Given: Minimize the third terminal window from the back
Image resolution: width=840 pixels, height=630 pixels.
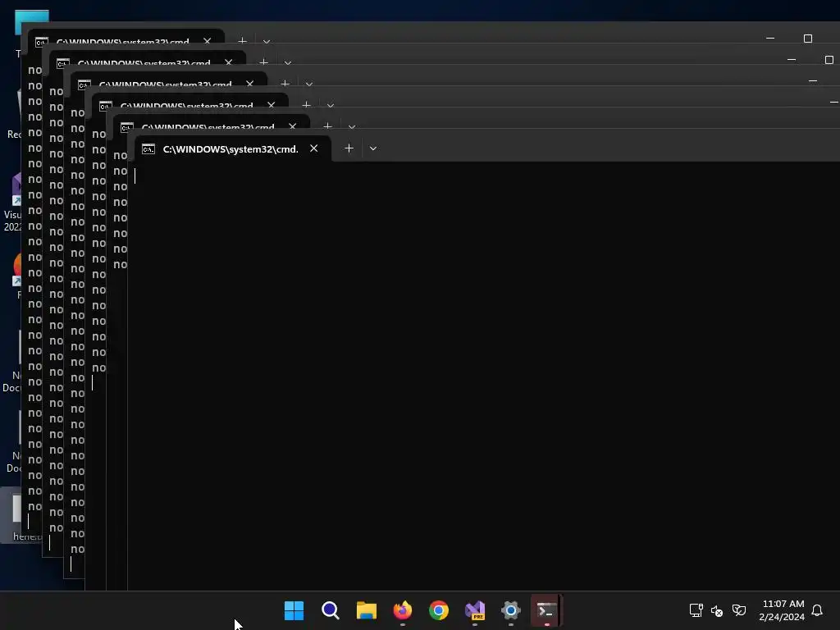Looking at the screenshot, I should [x=813, y=81].
